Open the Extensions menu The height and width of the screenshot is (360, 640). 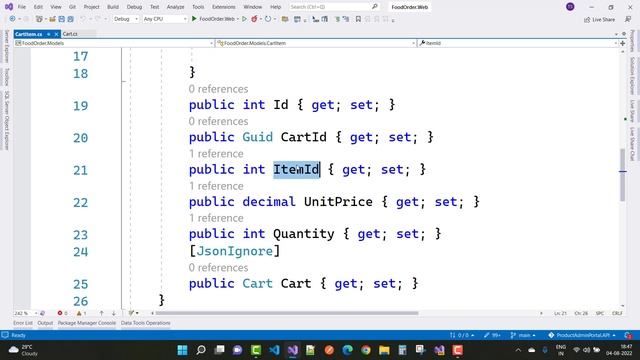tap(224, 7)
